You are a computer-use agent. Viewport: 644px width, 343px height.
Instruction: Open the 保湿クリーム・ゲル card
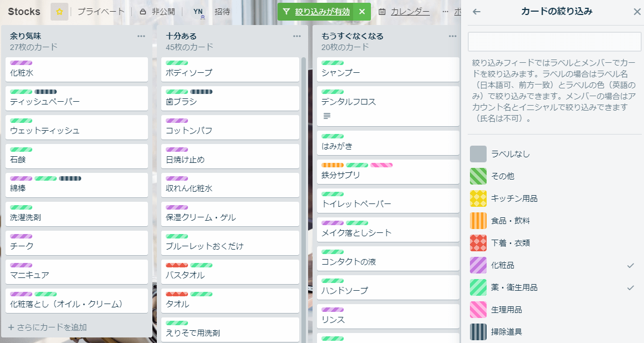[x=230, y=214]
